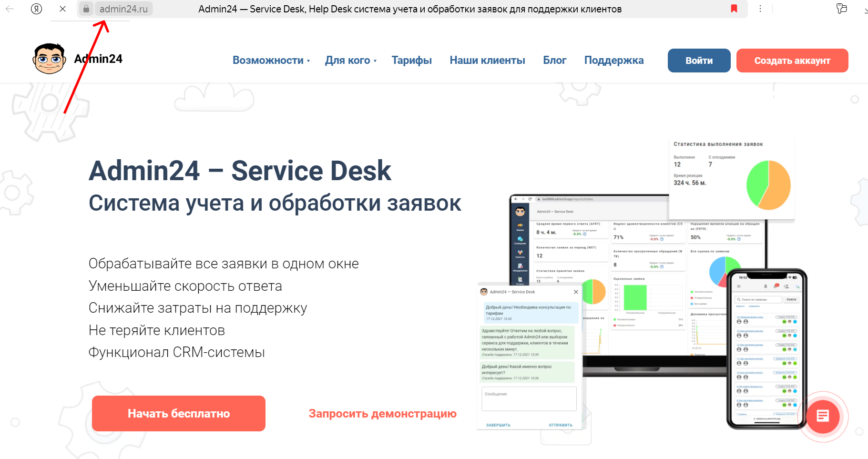The height and width of the screenshot is (459, 868).
Task: Click the text Снижайте затраты на поддержку
Action: click(198, 308)
